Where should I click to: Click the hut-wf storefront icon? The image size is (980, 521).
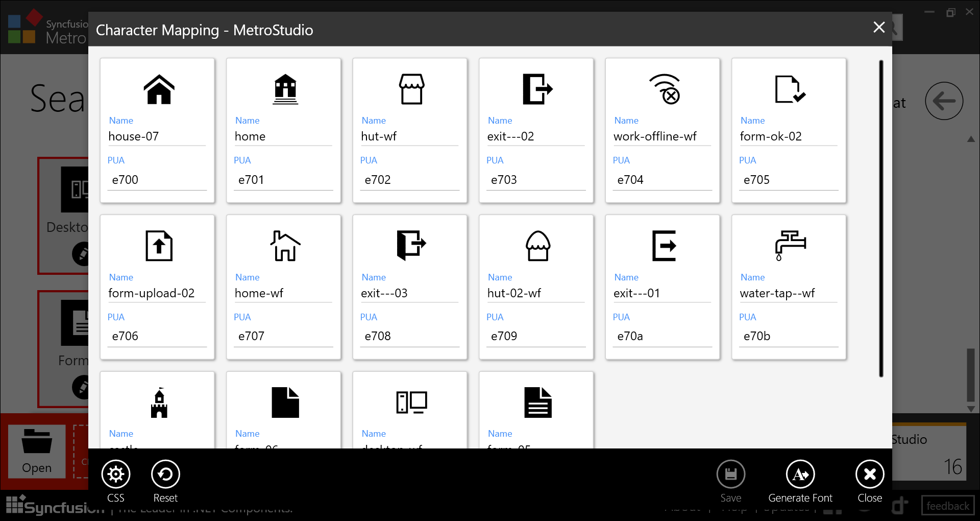click(411, 89)
